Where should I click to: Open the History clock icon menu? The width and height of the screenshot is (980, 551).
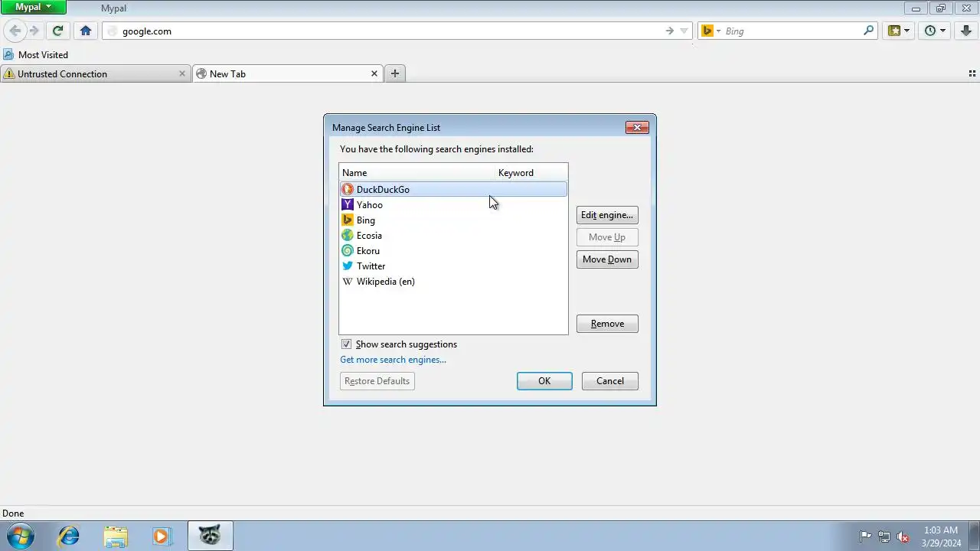[x=935, y=31]
